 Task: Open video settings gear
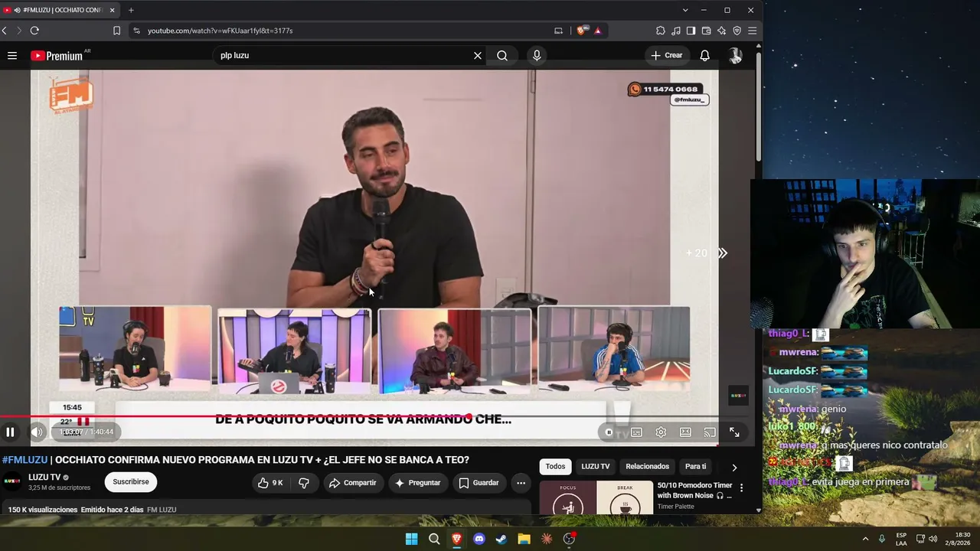pyautogui.click(x=661, y=432)
